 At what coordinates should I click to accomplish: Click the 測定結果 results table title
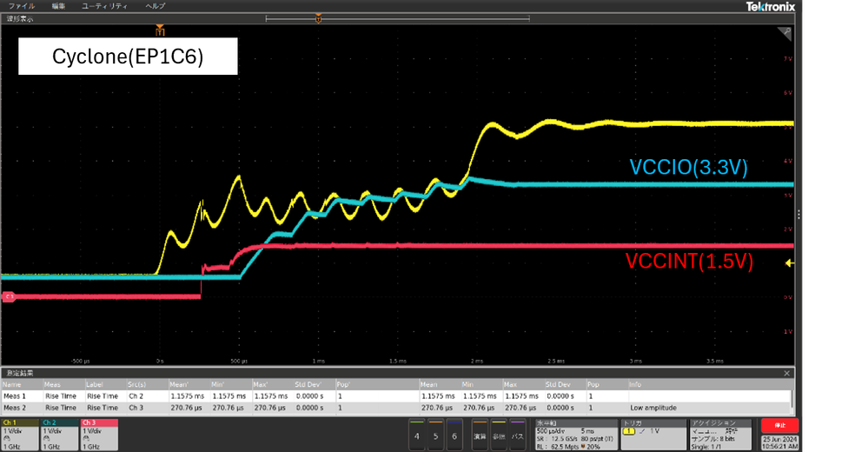click(x=20, y=374)
